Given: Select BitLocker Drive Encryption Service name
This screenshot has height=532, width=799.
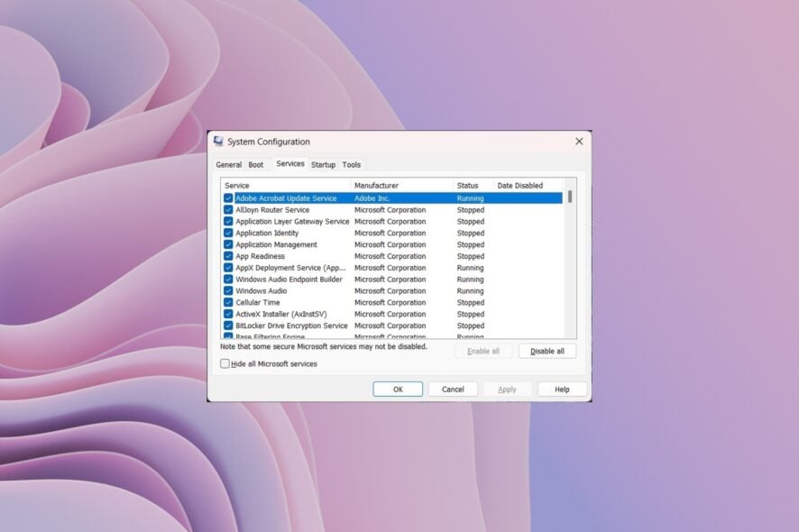Looking at the screenshot, I should [x=291, y=326].
